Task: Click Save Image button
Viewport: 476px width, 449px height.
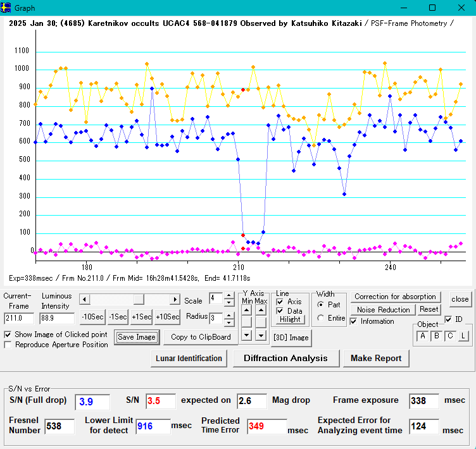Action: 137,337
